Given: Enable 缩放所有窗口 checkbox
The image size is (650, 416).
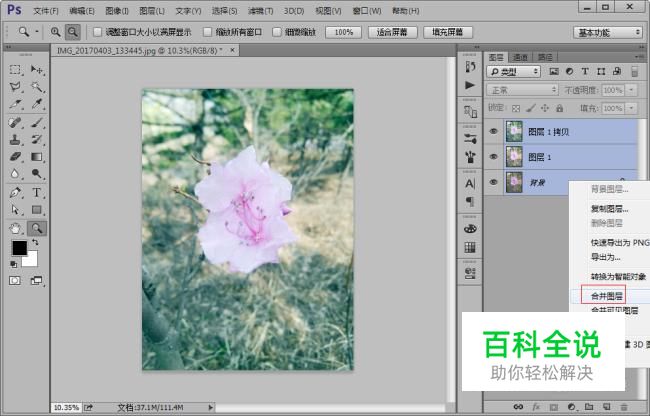Looking at the screenshot, I should click(208, 32).
